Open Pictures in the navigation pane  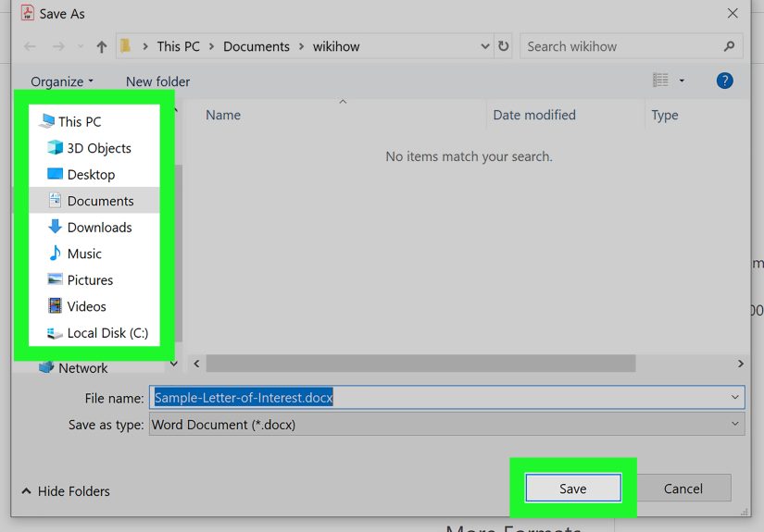pyautogui.click(x=94, y=279)
